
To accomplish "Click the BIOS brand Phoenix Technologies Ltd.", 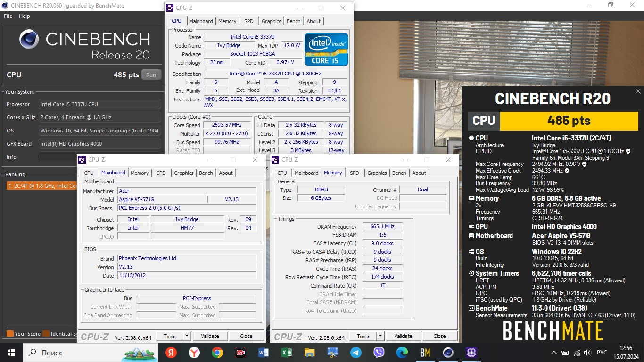I will [187, 258].
